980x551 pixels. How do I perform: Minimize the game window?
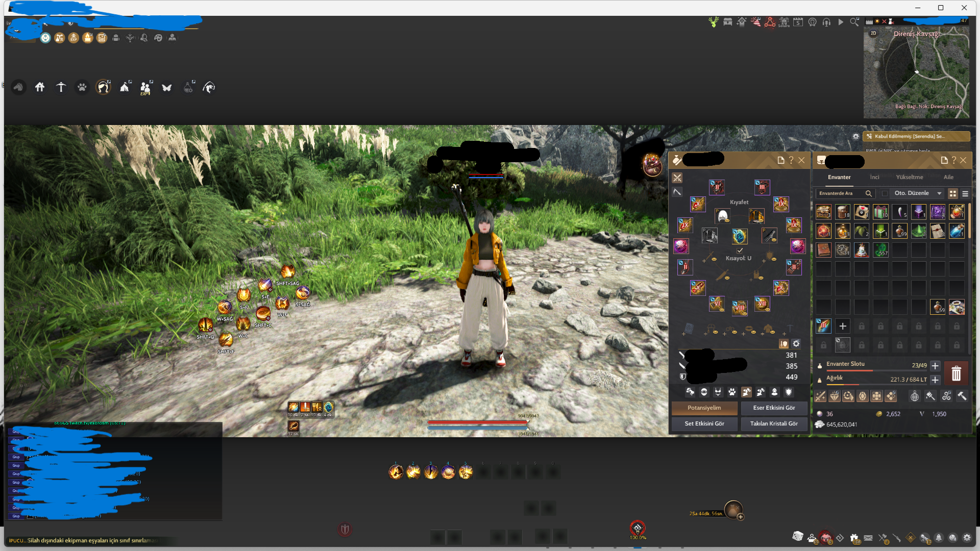(918, 8)
